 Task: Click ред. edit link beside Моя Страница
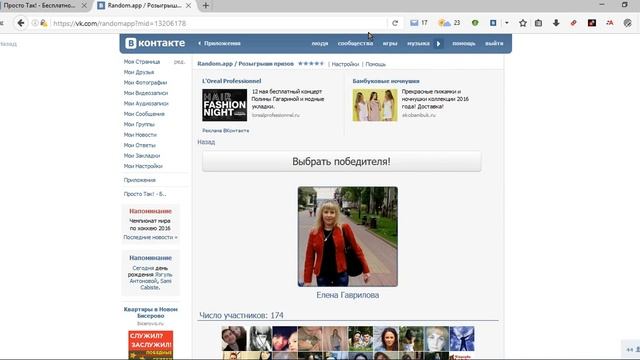tap(179, 62)
